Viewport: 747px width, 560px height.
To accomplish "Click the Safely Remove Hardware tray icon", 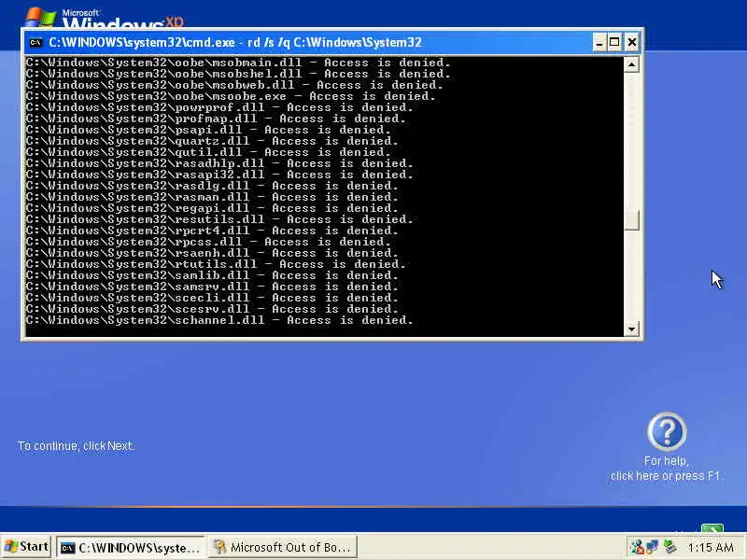I will pos(669,547).
